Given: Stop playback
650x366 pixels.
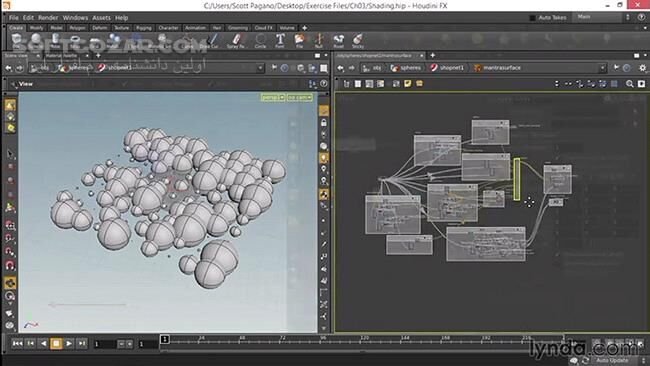Looking at the screenshot, I should pyautogui.click(x=56, y=344).
